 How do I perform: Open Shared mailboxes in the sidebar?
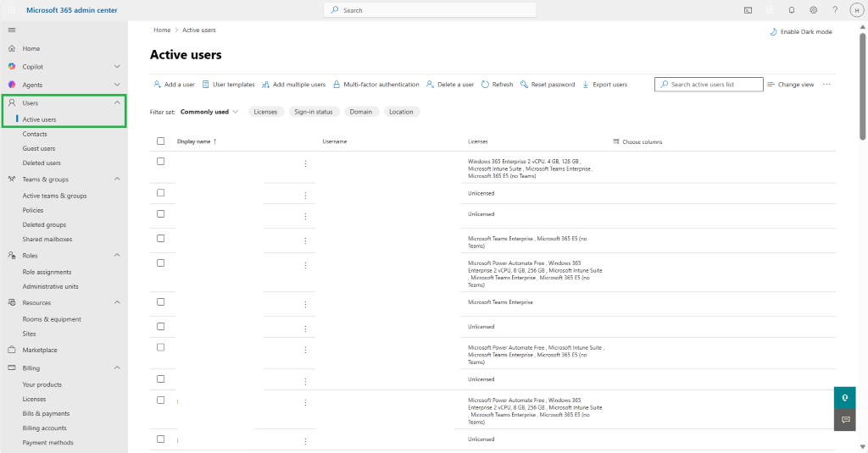47,239
